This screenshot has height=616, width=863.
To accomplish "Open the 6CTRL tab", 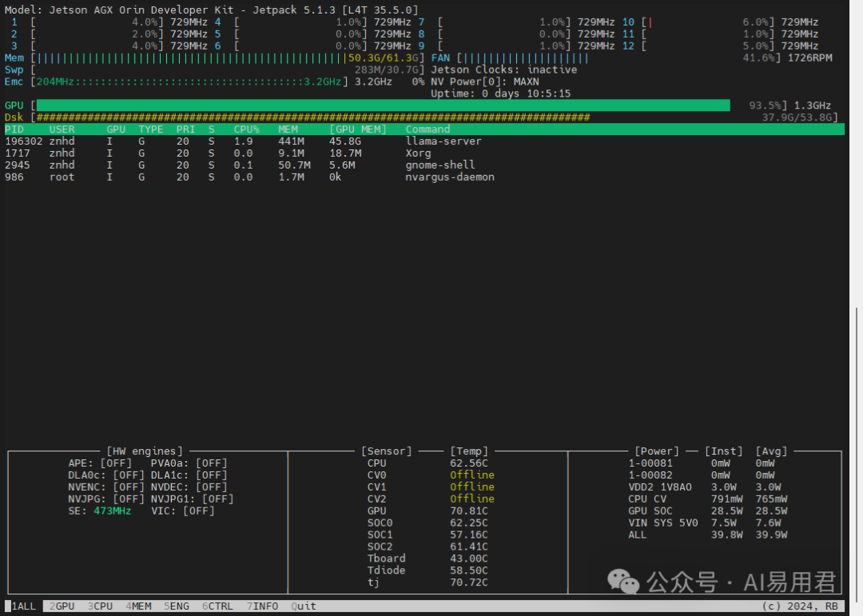I will (217, 606).
